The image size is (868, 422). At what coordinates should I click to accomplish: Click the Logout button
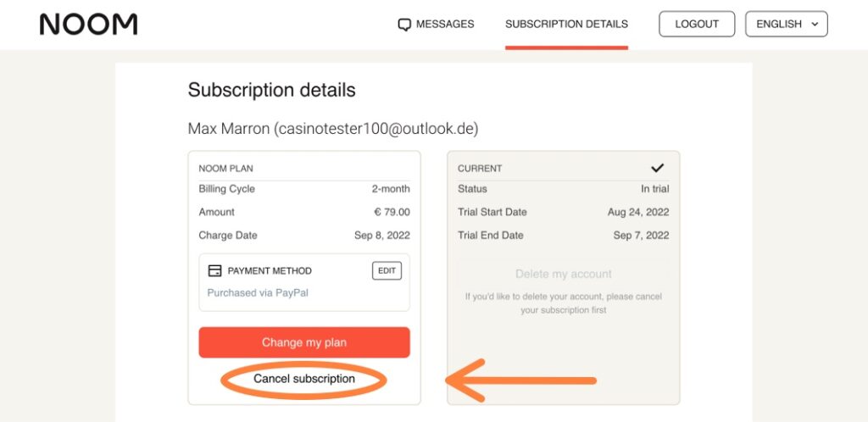point(697,25)
